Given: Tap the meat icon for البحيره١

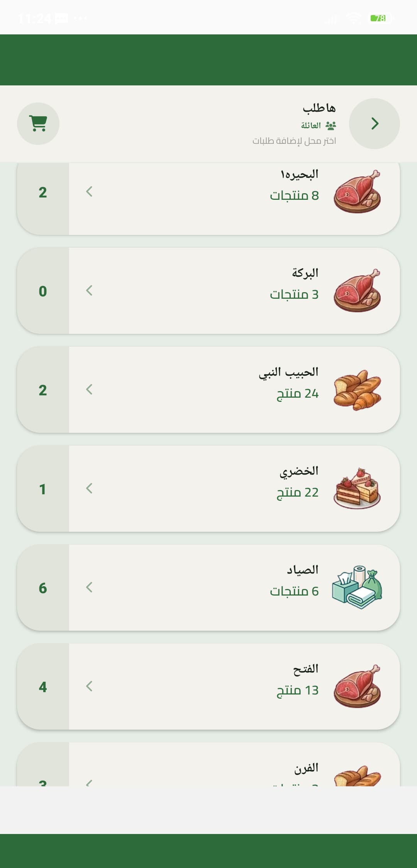Looking at the screenshot, I should (x=357, y=192).
